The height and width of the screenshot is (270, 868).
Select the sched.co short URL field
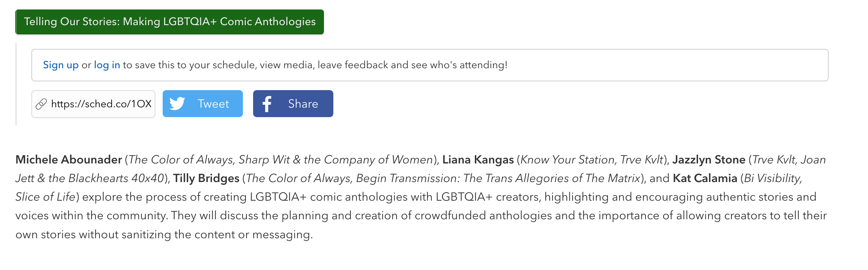(101, 104)
